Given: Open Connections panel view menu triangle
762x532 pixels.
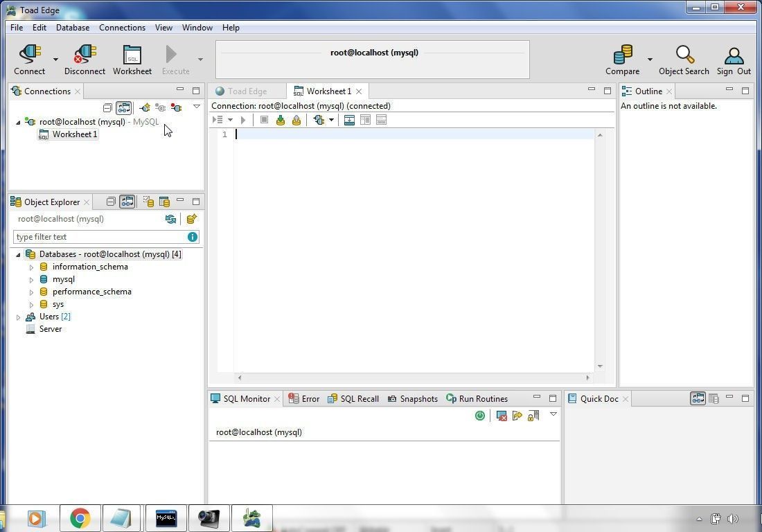Looking at the screenshot, I should tap(196, 107).
